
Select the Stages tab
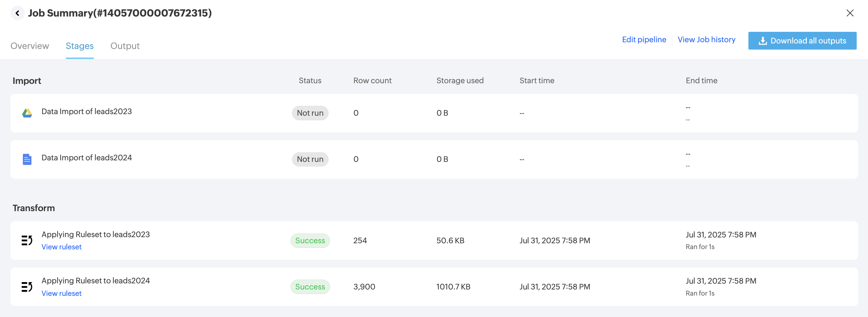[x=80, y=46]
